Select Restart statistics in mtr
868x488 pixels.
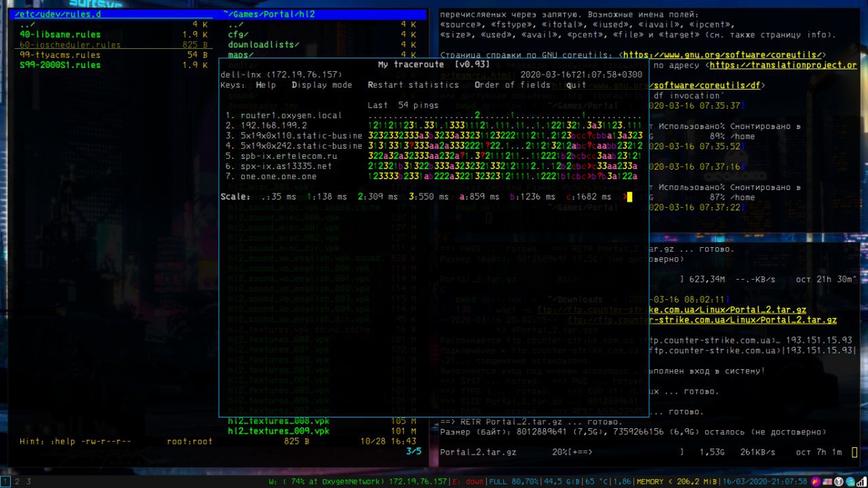pyautogui.click(x=414, y=85)
